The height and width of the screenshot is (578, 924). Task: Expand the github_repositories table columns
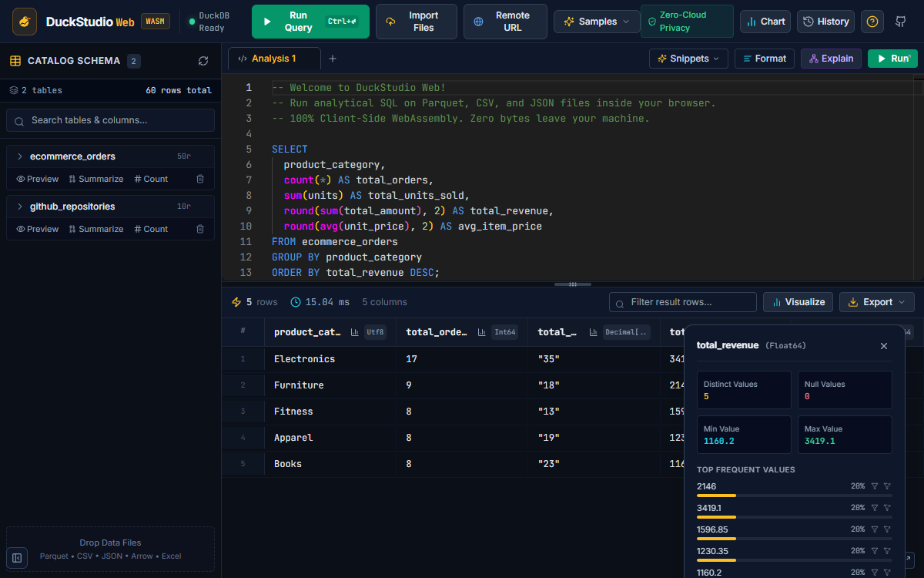[20, 207]
